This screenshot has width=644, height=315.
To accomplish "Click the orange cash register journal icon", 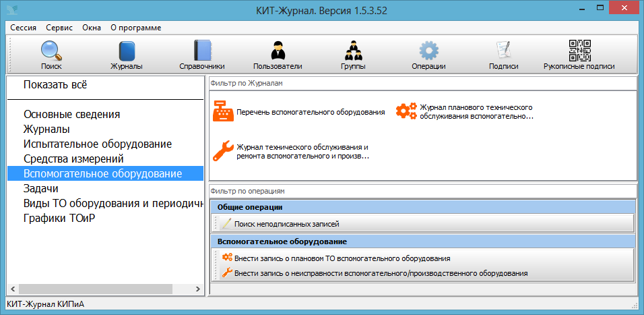I will click(x=223, y=111).
